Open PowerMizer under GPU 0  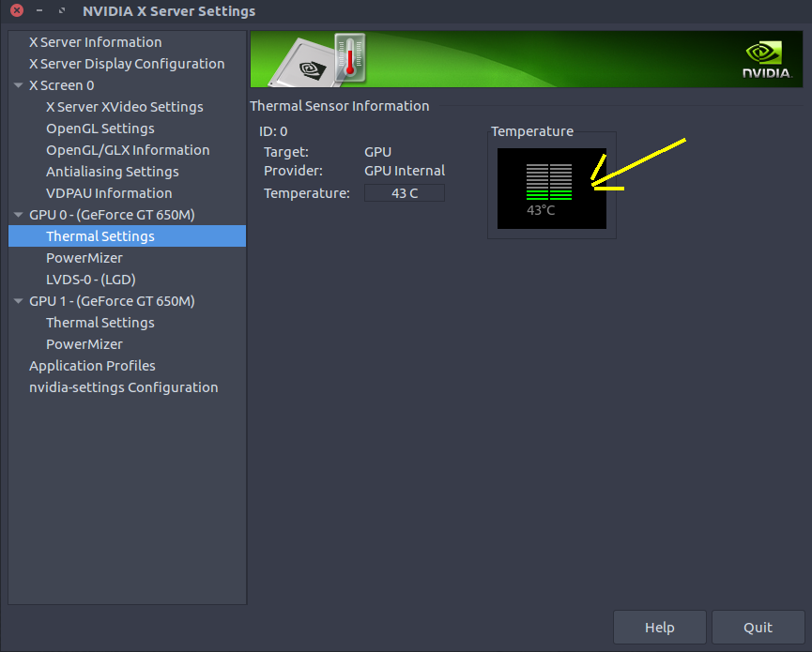click(84, 258)
